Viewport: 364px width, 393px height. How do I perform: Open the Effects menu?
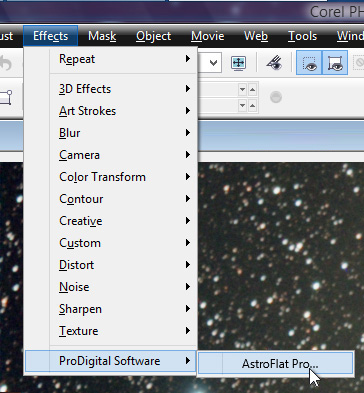coord(50,36)
